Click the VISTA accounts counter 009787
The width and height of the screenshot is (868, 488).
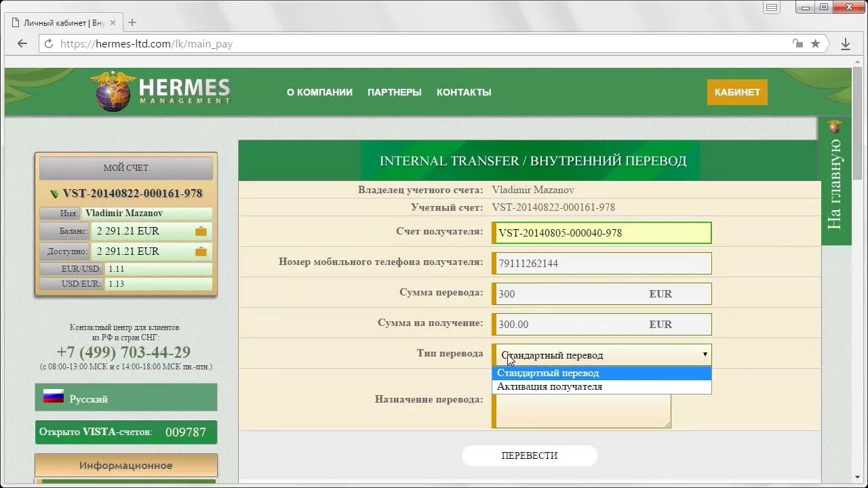(186, 432)
